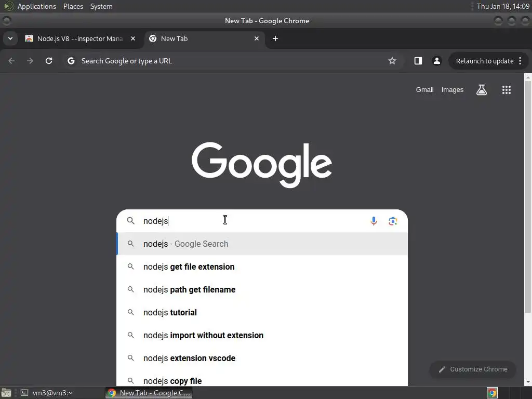Select the New Tab - Google Chrome taskbar entry
The width and height of the screenshot is (532, 399).
click(149, 393)
